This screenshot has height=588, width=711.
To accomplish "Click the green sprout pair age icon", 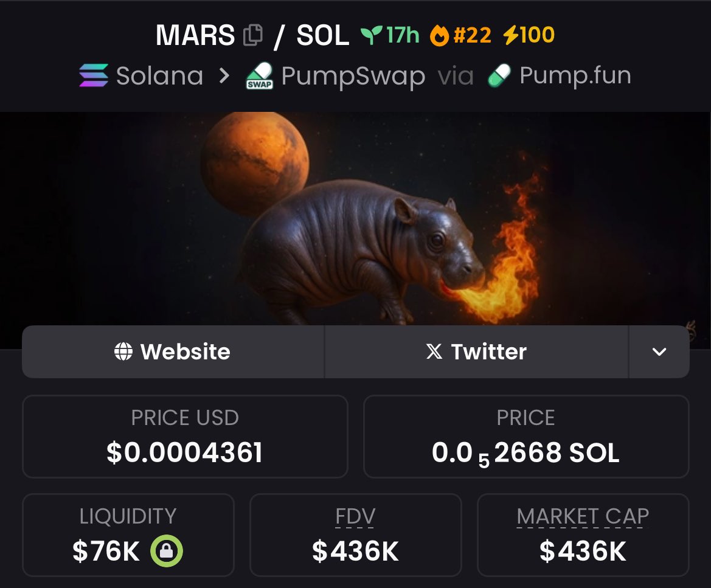I will coord(372,35).
